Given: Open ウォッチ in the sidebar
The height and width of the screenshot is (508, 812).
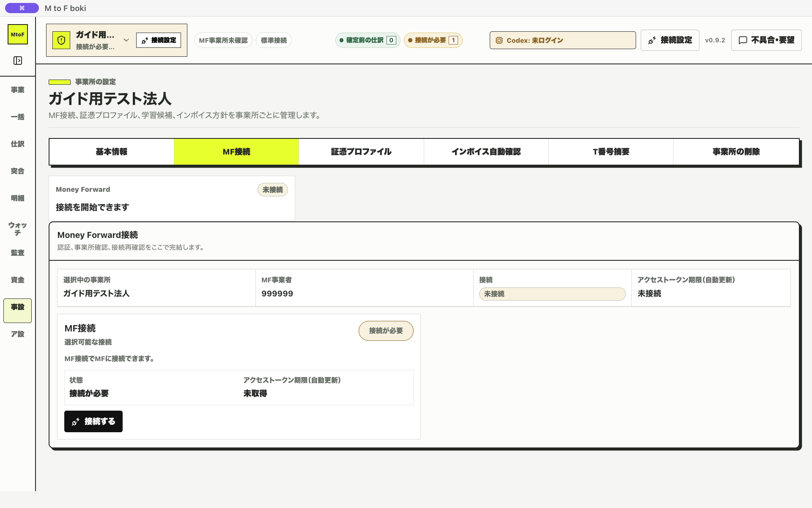Looking at the screenshot, I should coord(18,229).
